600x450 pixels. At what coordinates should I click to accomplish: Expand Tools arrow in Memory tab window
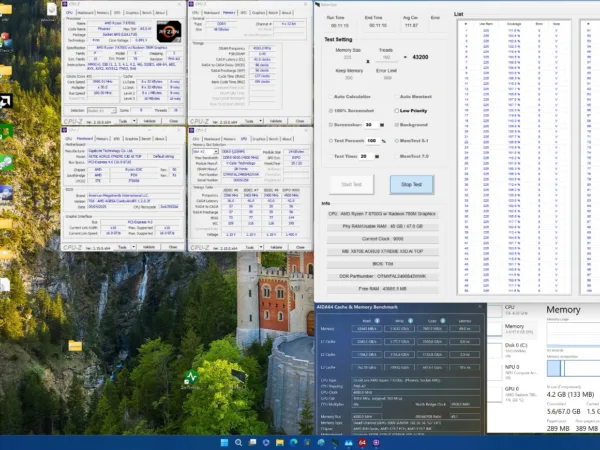pyautogui.click(x=261, y=121)
